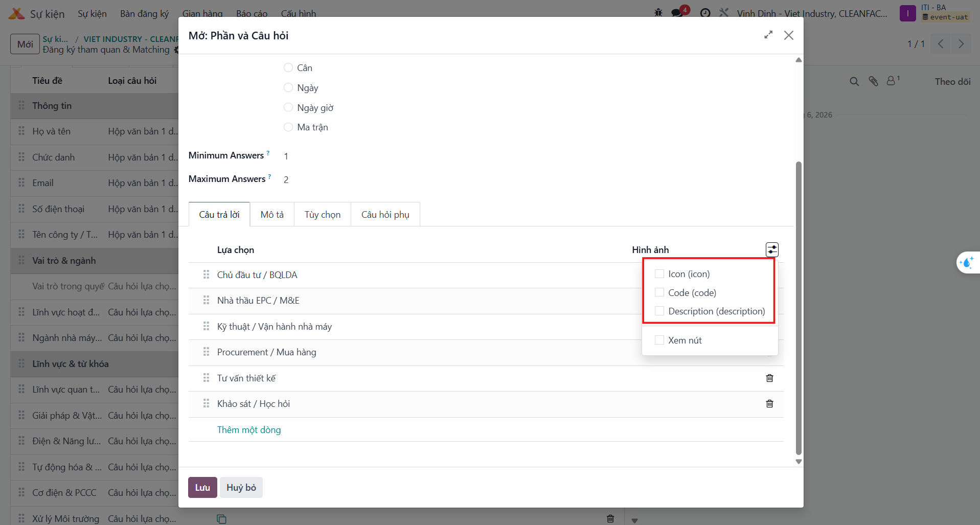Viewport: 980px width, 525px height.
Task: Click the Hình ảnh column header
Action: 650,249
